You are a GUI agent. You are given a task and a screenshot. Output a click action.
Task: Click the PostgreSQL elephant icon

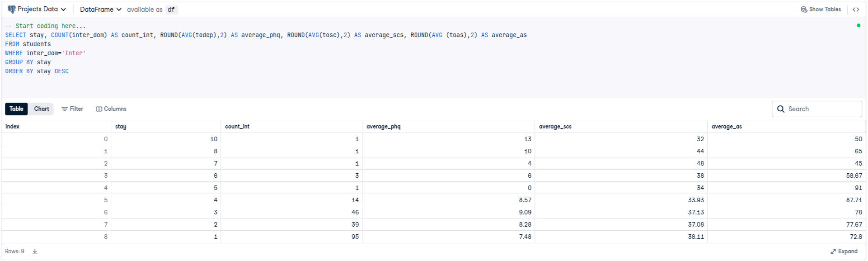[11, 9]
